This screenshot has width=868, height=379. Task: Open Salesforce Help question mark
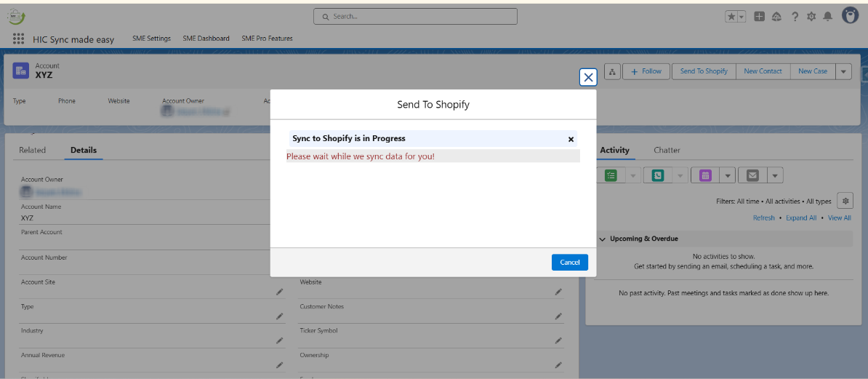pyautogui.click(x=795, y=16)
